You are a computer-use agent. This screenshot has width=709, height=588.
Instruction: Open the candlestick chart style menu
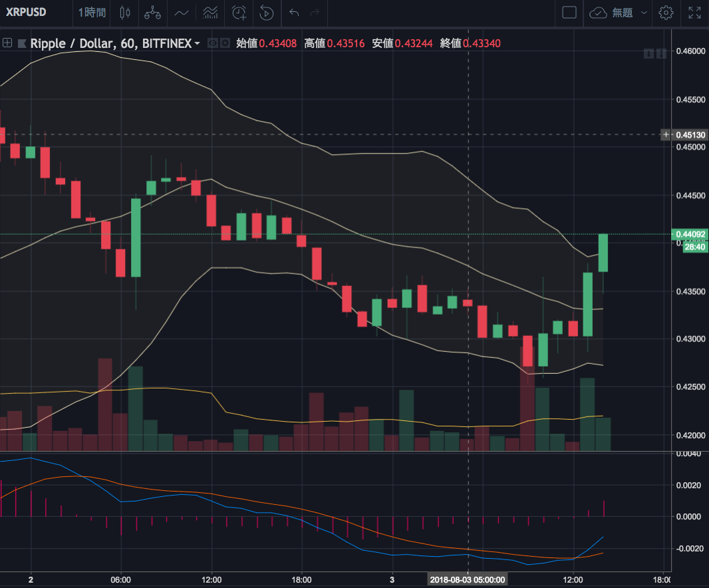point(125,13)
